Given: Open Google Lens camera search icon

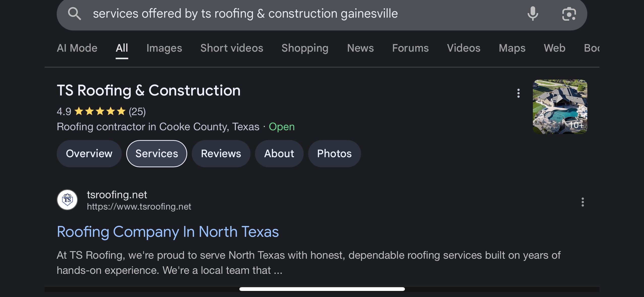Looking at the screenshot, I should tap(569, 14).
